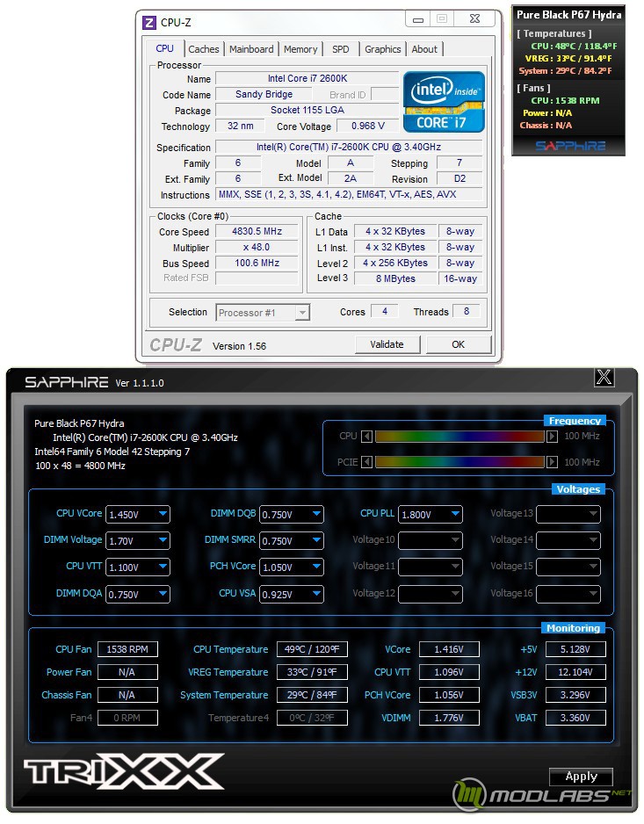644x824 pixels.
Task: Click the Validate button in CPU-Z
Action: click(387, 344)
